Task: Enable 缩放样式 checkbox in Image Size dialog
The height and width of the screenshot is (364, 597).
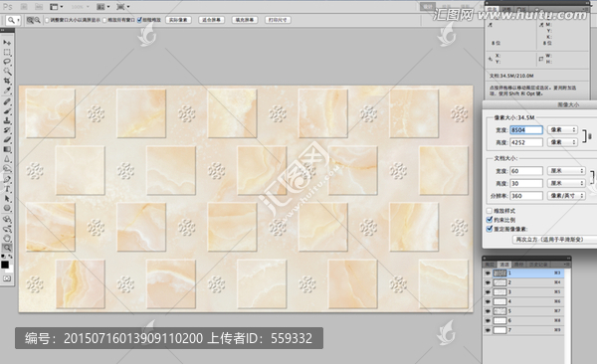Action: tap(490, 211)
